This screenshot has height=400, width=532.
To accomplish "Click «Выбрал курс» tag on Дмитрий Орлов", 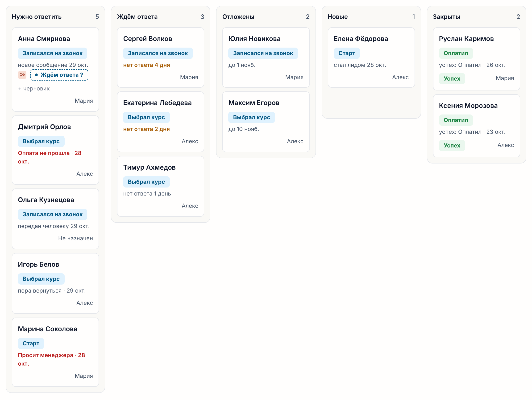I will (41, 142).
